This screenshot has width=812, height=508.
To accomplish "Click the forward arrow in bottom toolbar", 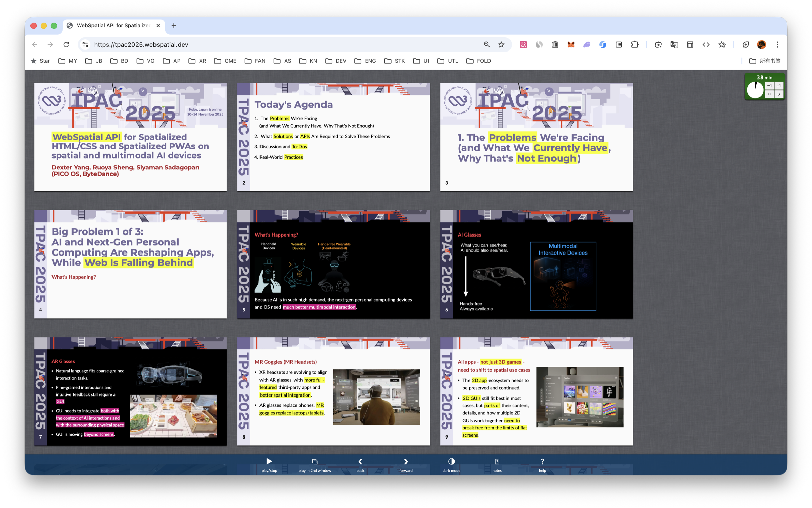I will (x=405, y=462).
